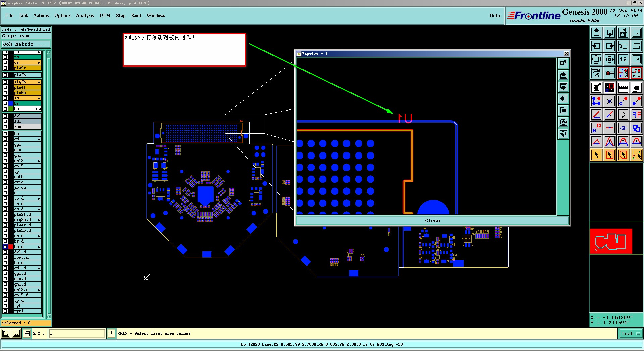
Task: Click the red board overview thumbnail
Action: pos(611,241)
